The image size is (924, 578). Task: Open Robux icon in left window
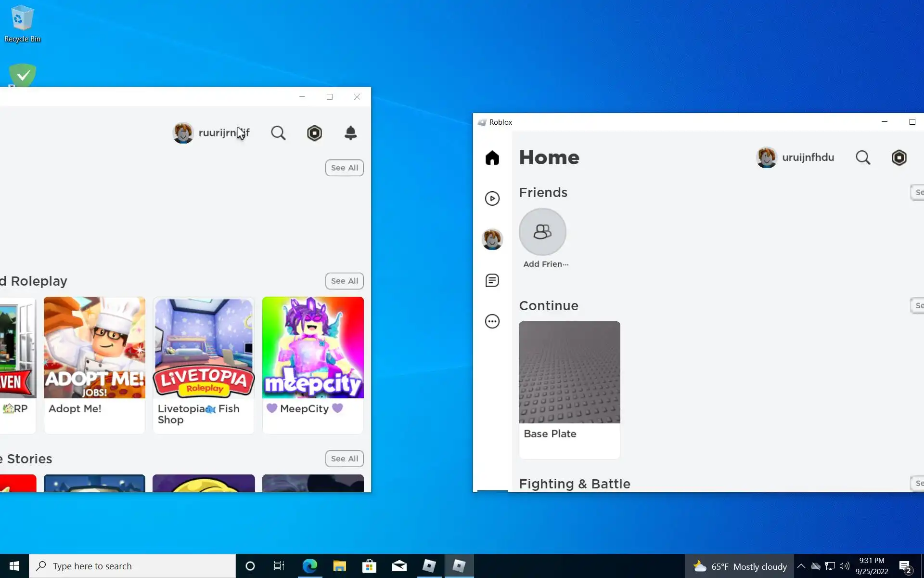(314, 133)
